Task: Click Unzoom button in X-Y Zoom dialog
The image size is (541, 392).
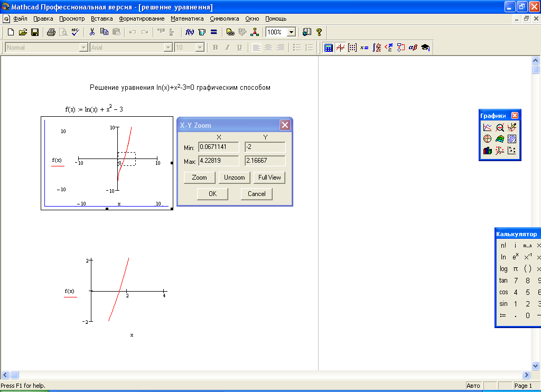Action: (x=234, y=178)
